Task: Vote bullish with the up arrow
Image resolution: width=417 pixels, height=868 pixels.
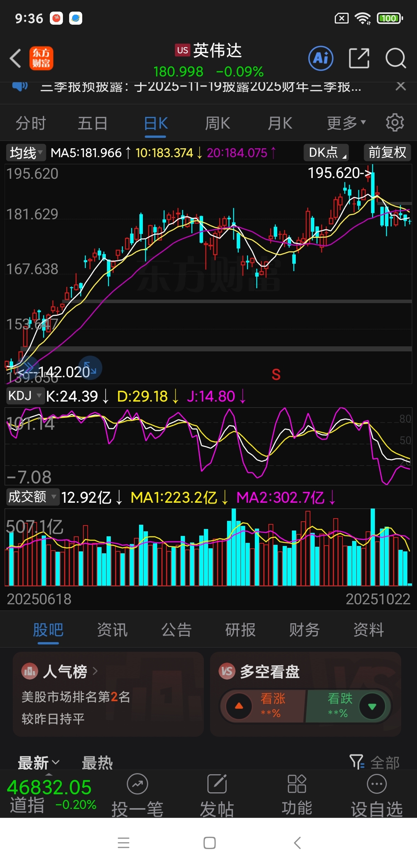Action: coord(239,706)
